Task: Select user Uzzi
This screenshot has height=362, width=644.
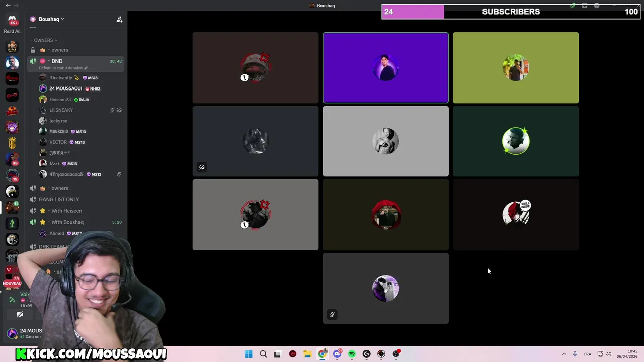Action: (x=54, y=163)
